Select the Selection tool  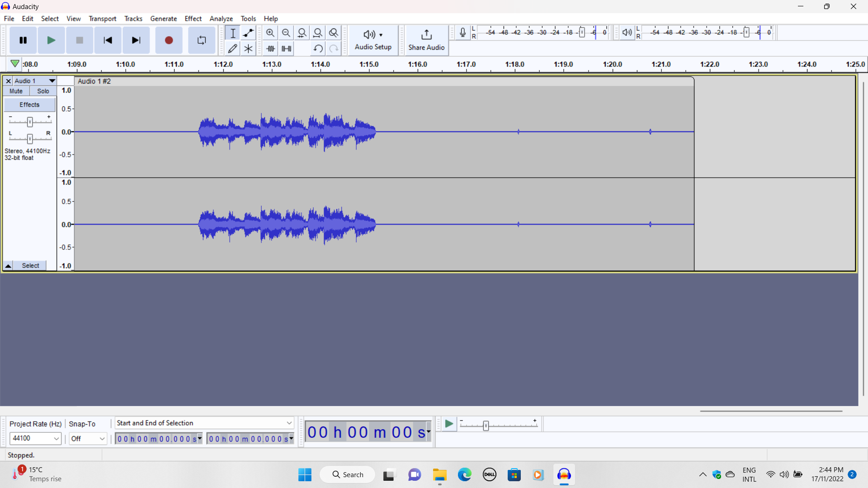click(x=233, y=33)
